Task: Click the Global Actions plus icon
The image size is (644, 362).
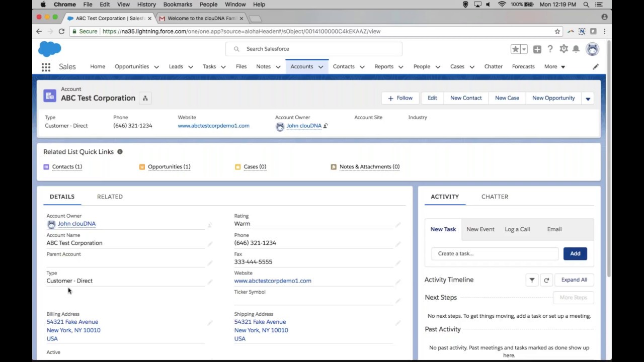Action: tap(537, 49)
